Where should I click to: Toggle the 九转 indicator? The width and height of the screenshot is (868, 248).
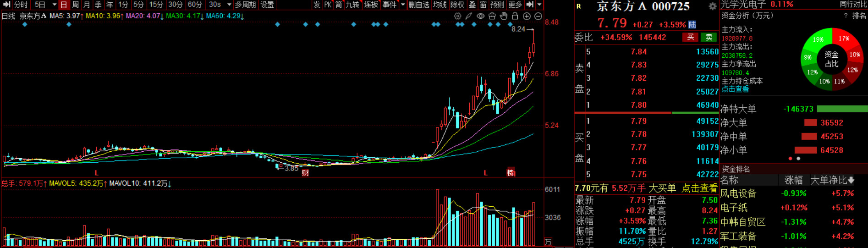pyautogui.click(x=352, y=5)
